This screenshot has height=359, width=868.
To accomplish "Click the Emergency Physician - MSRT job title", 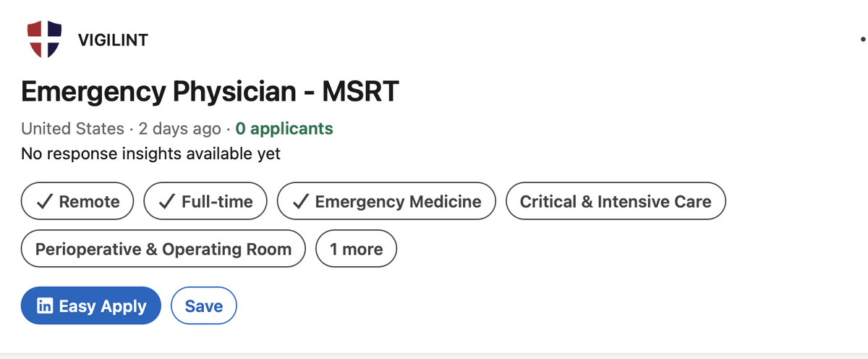I will [210, 92].
